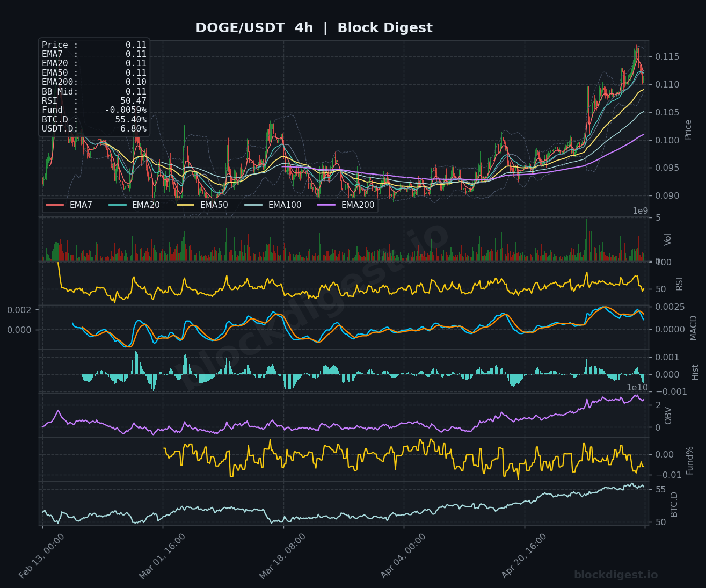Click the 1e10 OBV scale label
The image size is (706, 588).
tap(637, 388)
